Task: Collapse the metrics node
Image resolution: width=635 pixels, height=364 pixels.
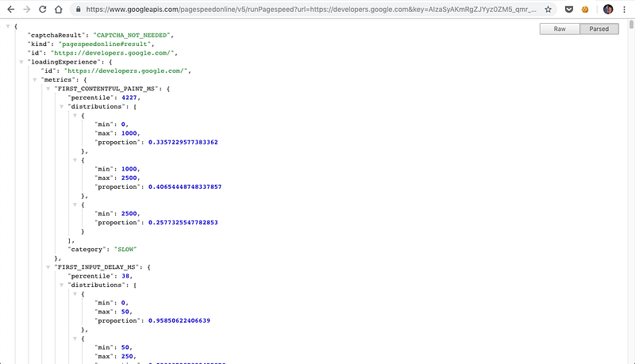Action: point(34,79)
